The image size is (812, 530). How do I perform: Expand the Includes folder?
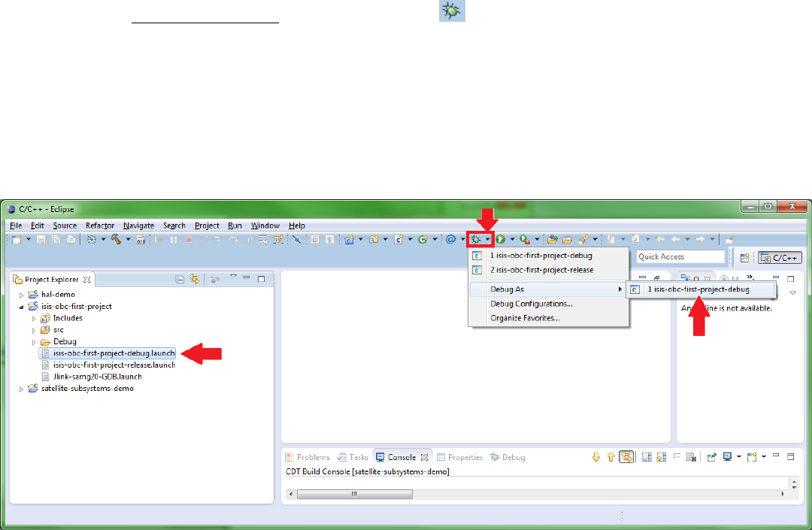34,319
